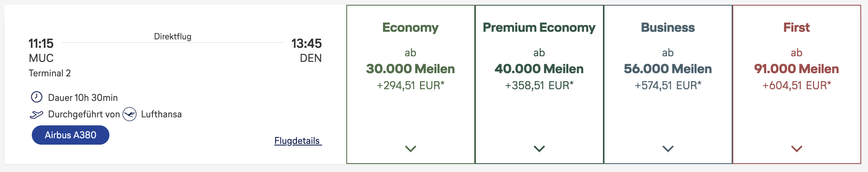Image resolution: width=868 pixels, height=172 pixels.
Task: Click the Terminal 2 text
Action: 49,73
